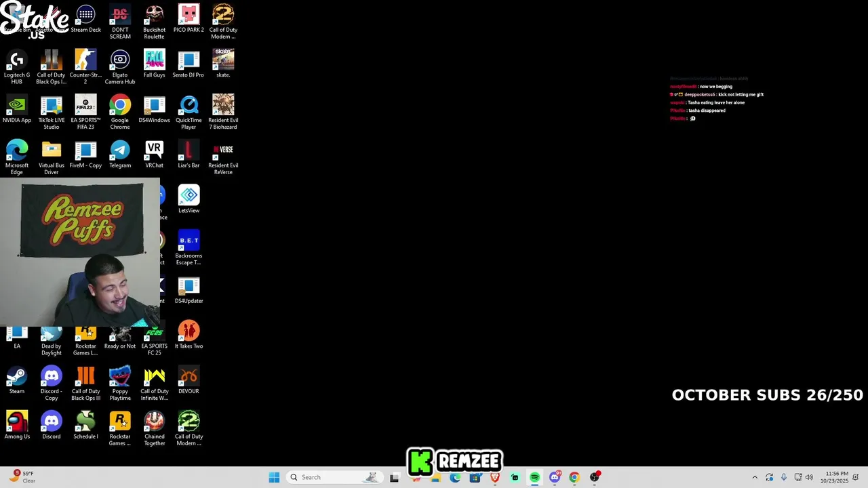Open volume control in system tray

click(809, 477)
